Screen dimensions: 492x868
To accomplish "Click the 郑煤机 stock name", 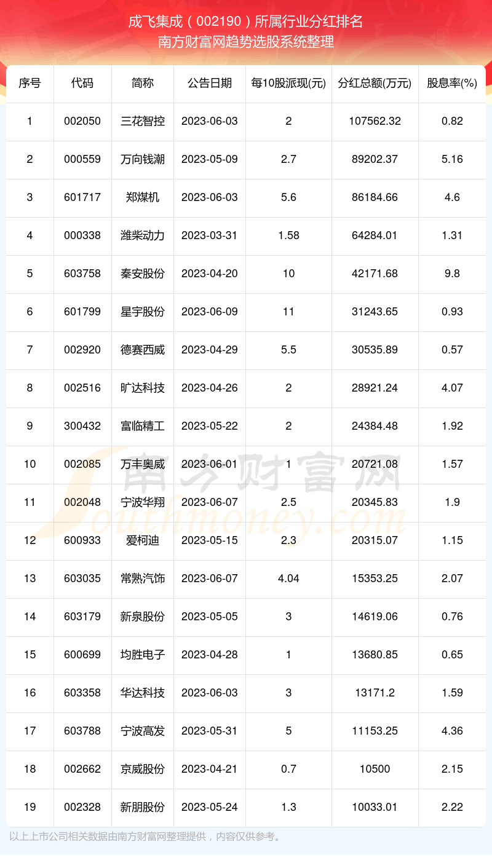I will [x=143, y=197].
